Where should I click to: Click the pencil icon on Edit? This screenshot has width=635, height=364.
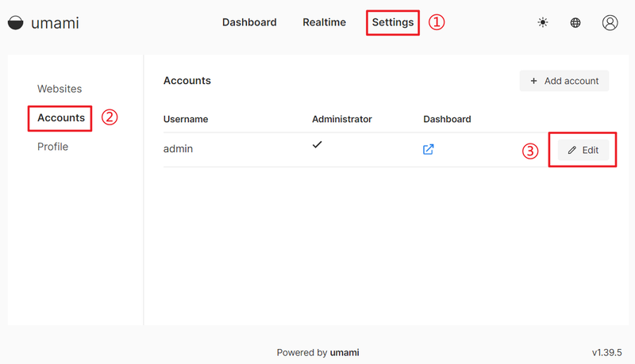click(571, 150)
